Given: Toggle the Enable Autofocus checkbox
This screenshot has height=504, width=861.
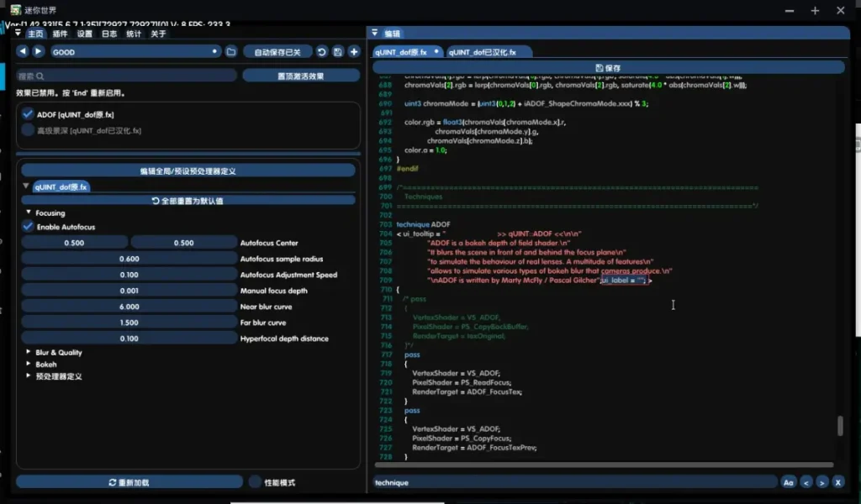Looking at the screenshot, I should (28, 227).
